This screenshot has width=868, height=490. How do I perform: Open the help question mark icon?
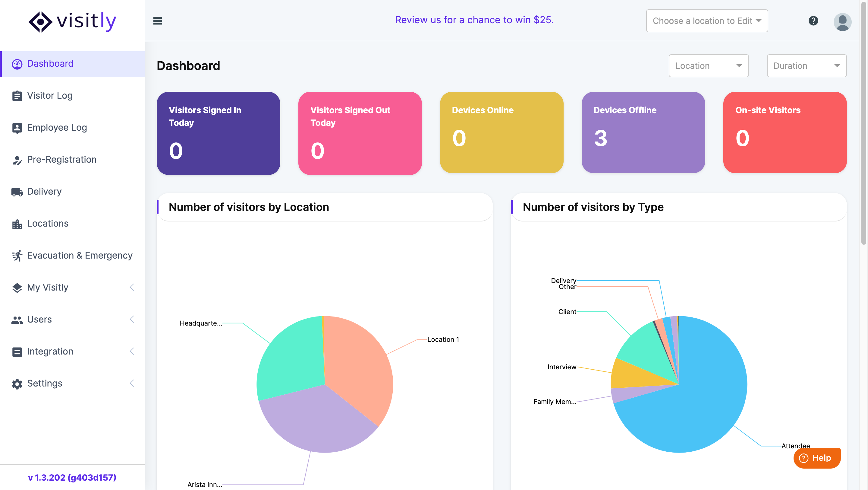point(813,21)
